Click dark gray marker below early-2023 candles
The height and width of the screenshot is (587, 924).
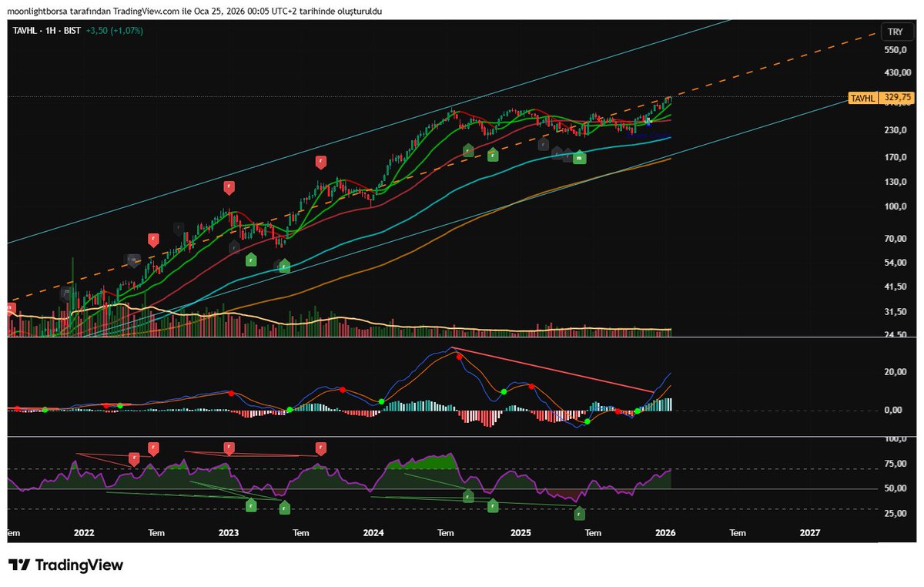(234, 247)
